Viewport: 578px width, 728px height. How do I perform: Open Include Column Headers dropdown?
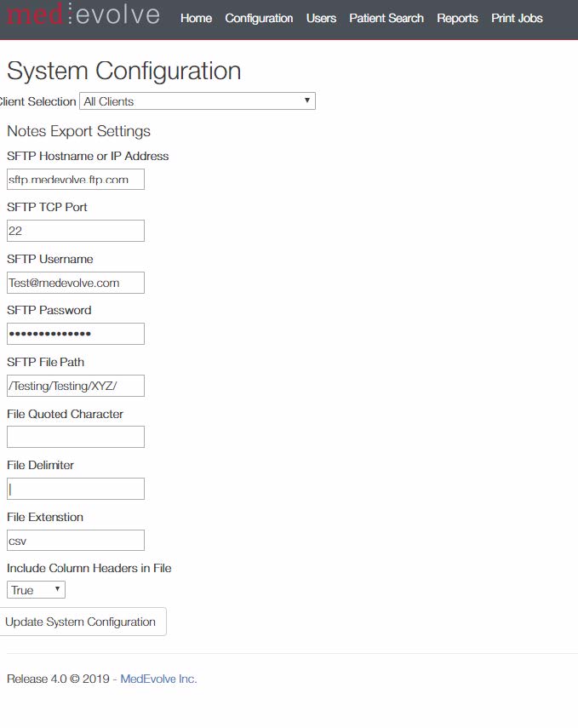(36, 590)
